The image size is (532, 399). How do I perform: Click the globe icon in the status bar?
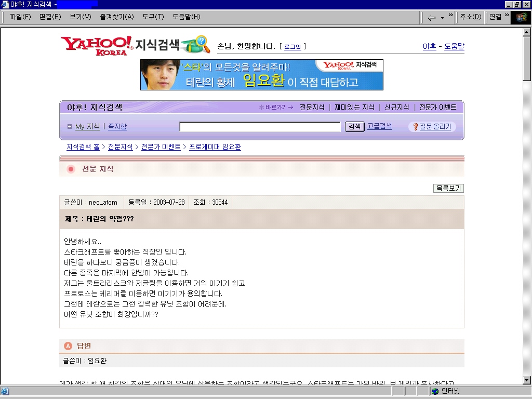point(435,391)
